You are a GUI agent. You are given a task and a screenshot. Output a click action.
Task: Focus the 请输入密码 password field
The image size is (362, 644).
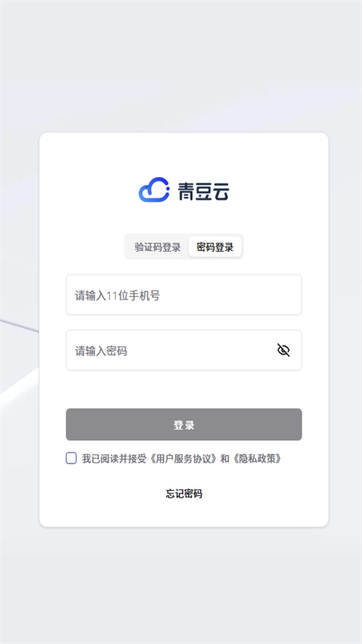pos(184,350)
